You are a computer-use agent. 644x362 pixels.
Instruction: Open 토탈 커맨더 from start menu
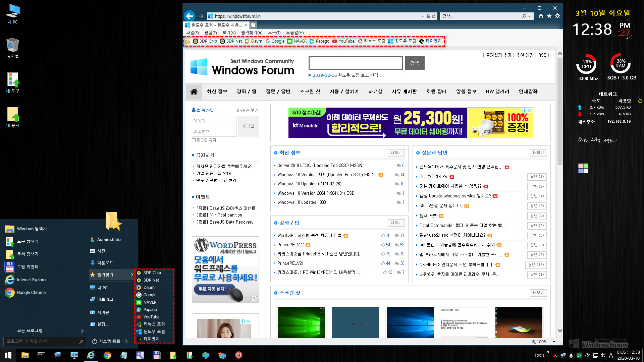(x=22, y=267)
